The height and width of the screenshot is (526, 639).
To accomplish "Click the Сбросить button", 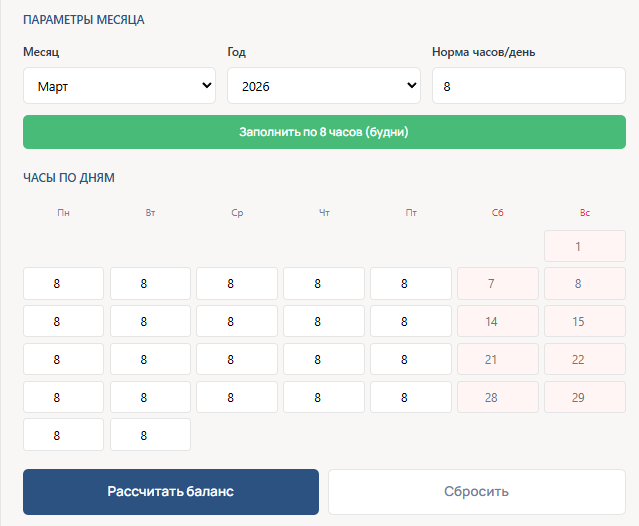I will 477,492.
